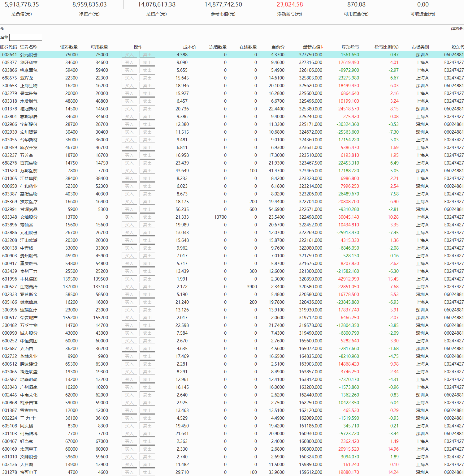Click 买入 for 何氏眼科

129,434
